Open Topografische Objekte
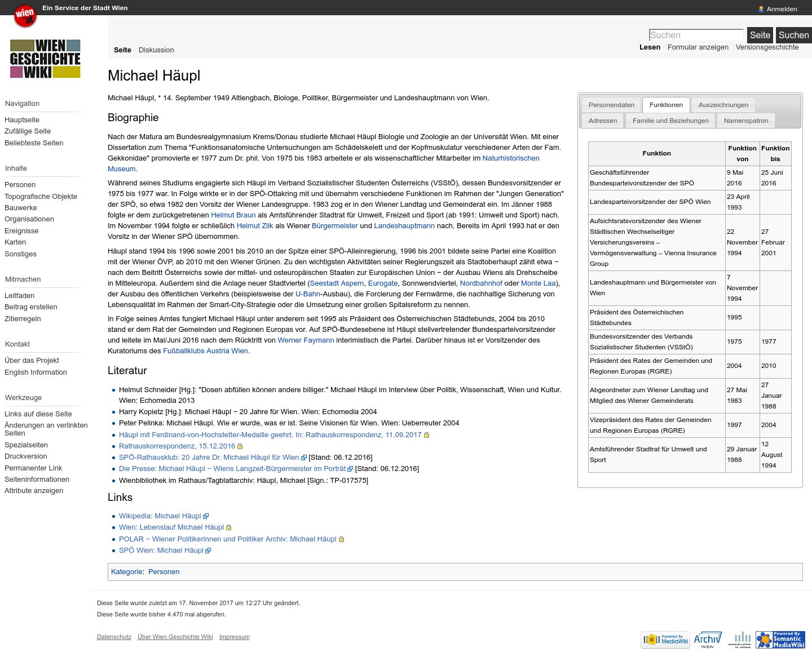The height and width of the screenshot is (657, 812). tap(41, 197)
